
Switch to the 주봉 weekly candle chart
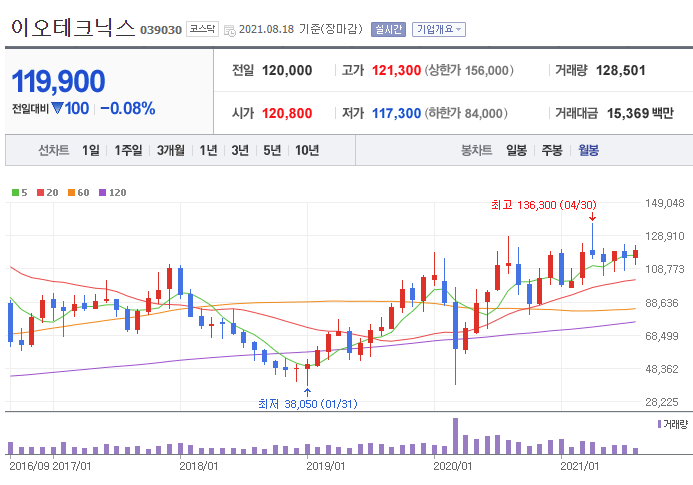(x=552, y=150)
